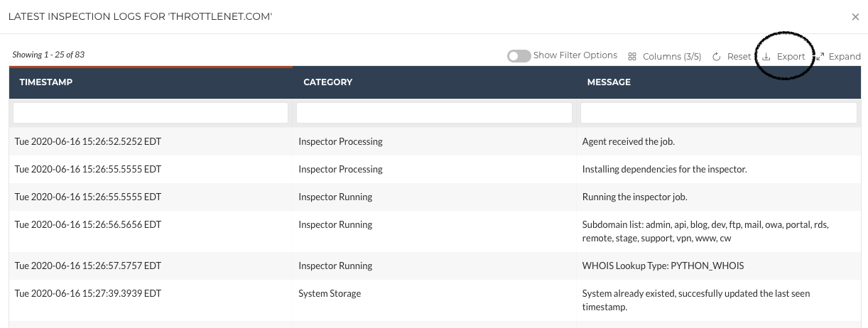The height and width of the screenshot is (328, 868).
Task: Select timestamp 15:27:39.3939 EDT cell
Action: coord(151,300)
